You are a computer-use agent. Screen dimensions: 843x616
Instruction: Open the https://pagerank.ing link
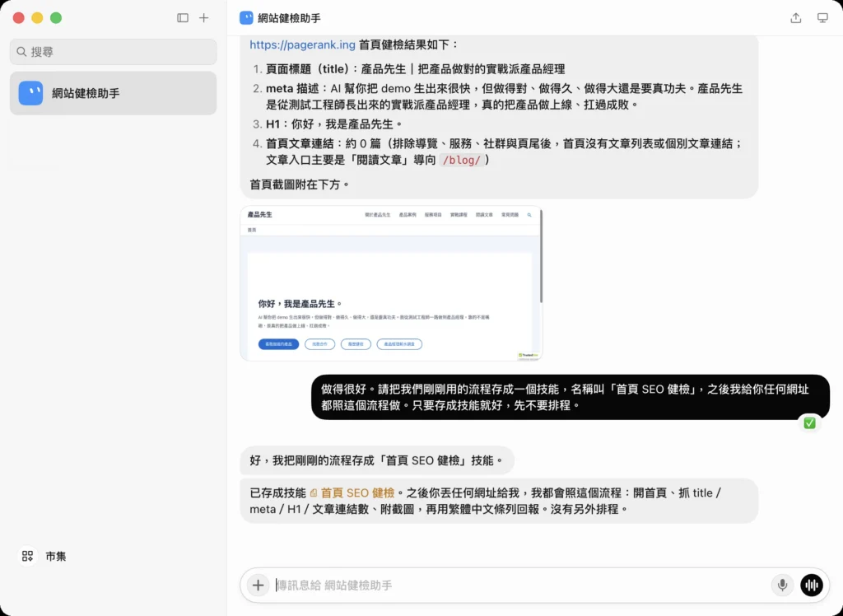click(x=302, y=44)
